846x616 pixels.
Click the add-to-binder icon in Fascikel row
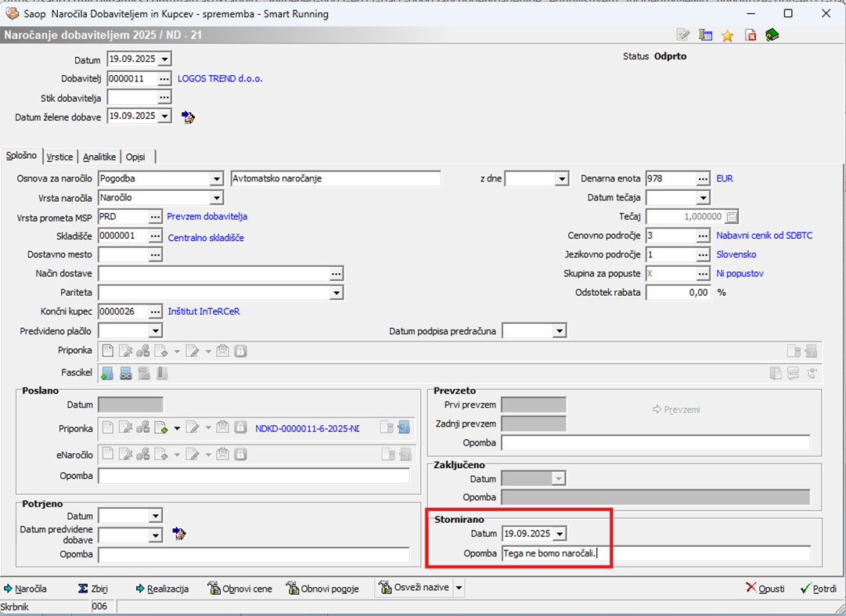pos(106,373)
